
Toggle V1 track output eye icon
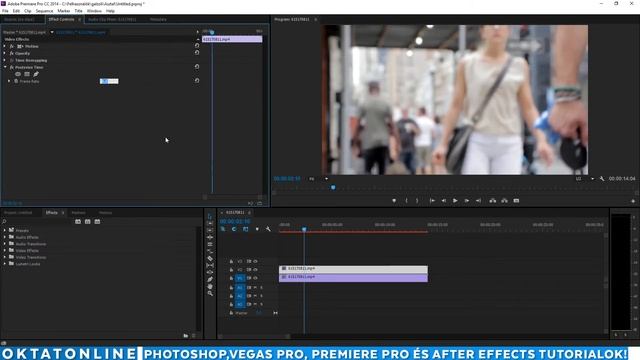(x=256, y=278)
